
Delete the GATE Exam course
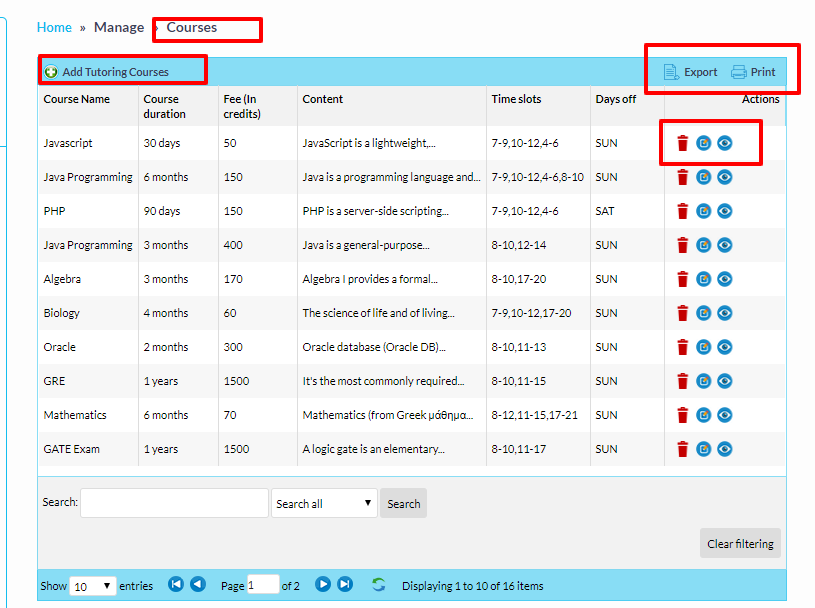pos(682,449)
